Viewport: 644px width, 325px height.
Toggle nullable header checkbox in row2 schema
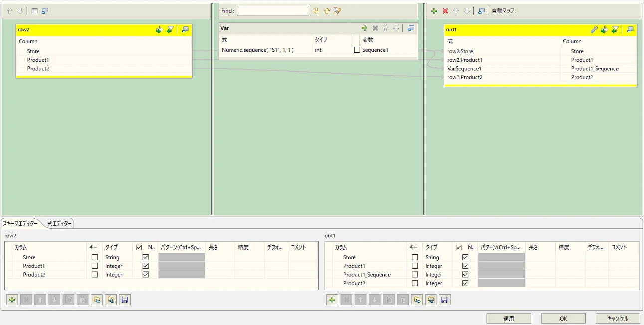[139, 247]
